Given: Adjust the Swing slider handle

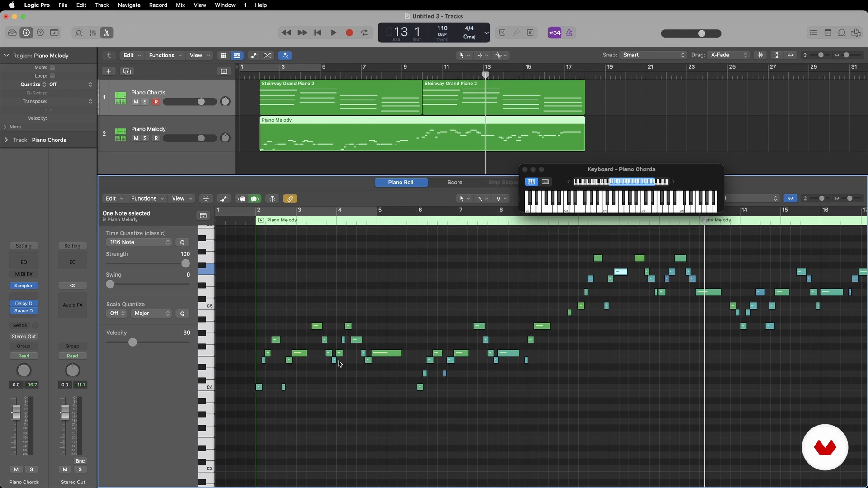Looking at the screenshot, I should [x=110, y=284].
